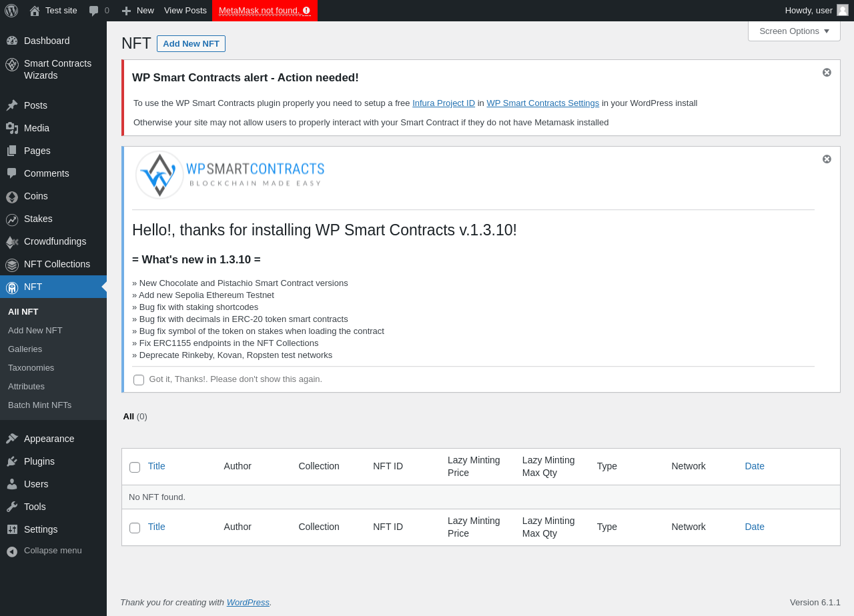The image size is (854, 616).
Task: Click the Smart Contracts Wizards icon
Action: 12,65
